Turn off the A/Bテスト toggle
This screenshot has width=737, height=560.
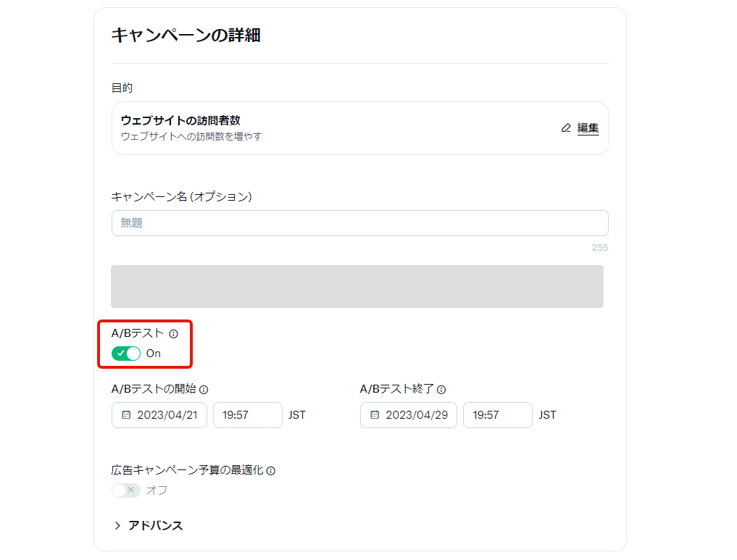click(x=126, y=354)
